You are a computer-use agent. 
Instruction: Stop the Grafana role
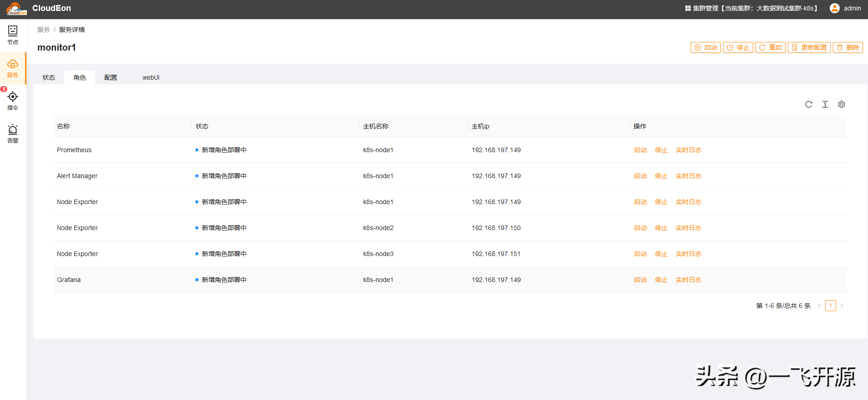[661, 280]
